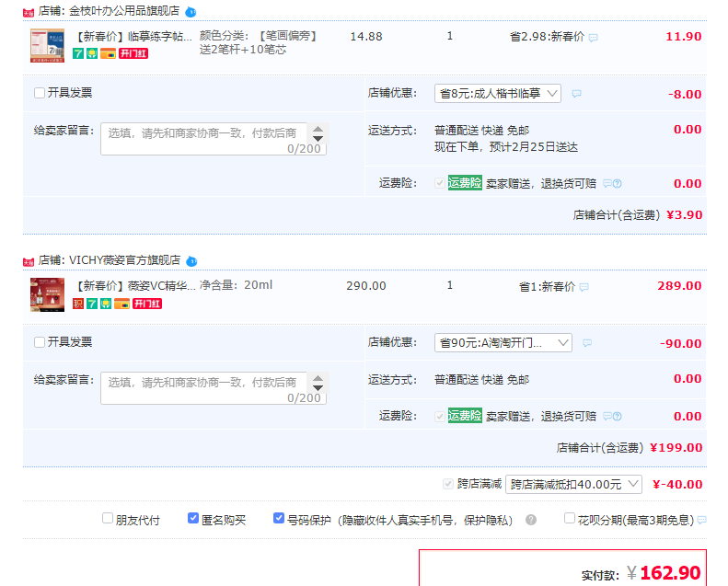The image size is (728, 586).
Task: Check 开具发票 for VICHY薇姿官方旗舰店
Action: pyautogui.click(x=40, y=342)
